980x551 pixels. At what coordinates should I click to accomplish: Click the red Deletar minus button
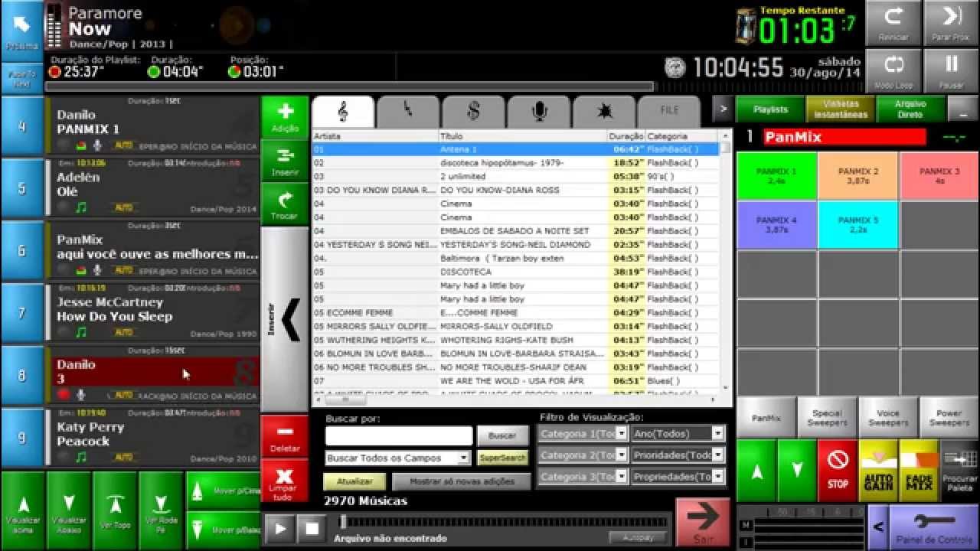tap(285, 436)
